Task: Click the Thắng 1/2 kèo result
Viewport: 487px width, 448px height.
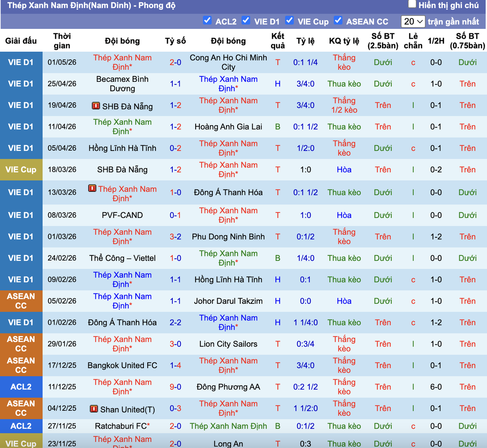Action: click(344, 105)
